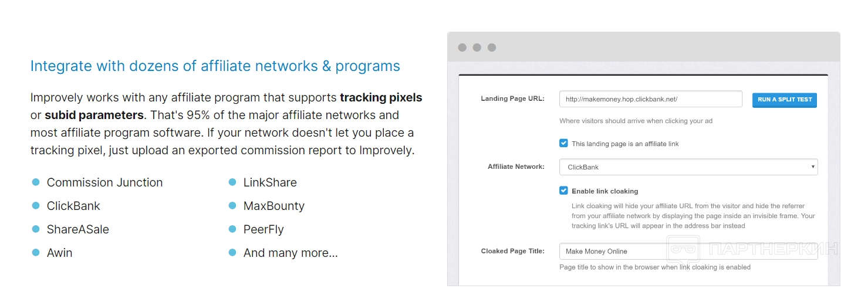The height and width of the screenshot is (302, 868).
Task: Click the third gray window dot
Action: coord(492,47)
